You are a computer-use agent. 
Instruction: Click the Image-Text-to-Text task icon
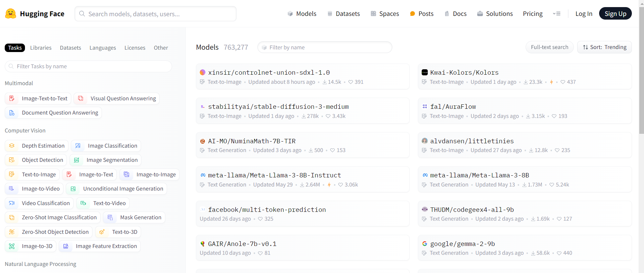click(x=12, y=98)
